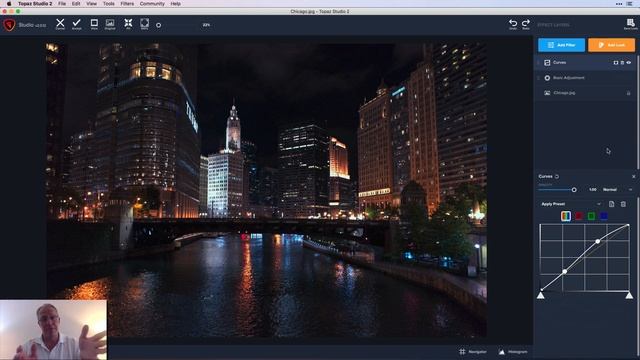Click the Curves opacity slider handle
This screenshot has height=360, width=640.
(574, 190)
